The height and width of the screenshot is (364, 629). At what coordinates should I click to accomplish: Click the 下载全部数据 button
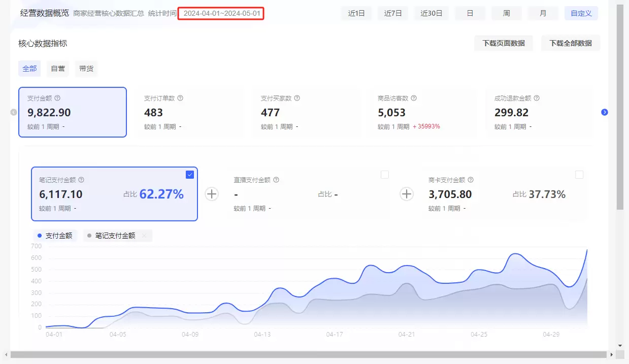570,43
